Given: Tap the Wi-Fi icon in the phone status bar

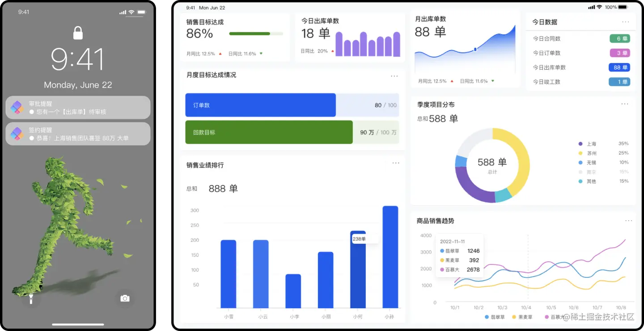Looking at the screenshot, I should (131, 12).
